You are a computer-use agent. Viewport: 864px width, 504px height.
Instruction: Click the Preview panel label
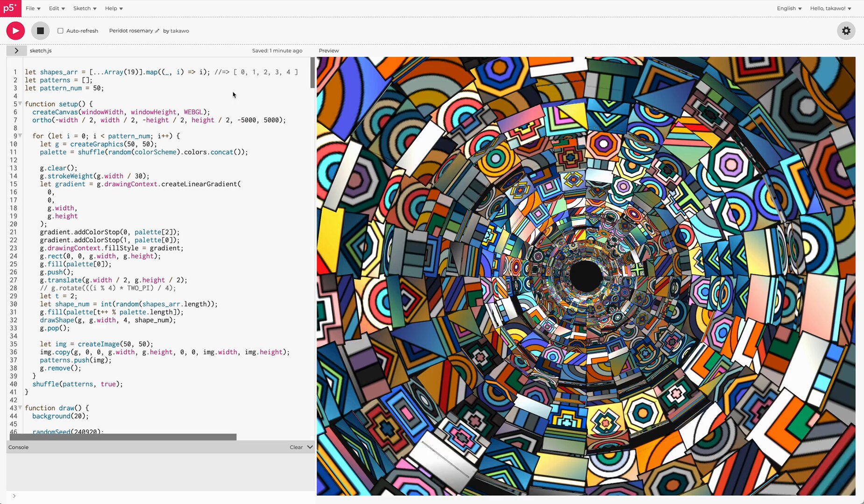coord(329,50)
